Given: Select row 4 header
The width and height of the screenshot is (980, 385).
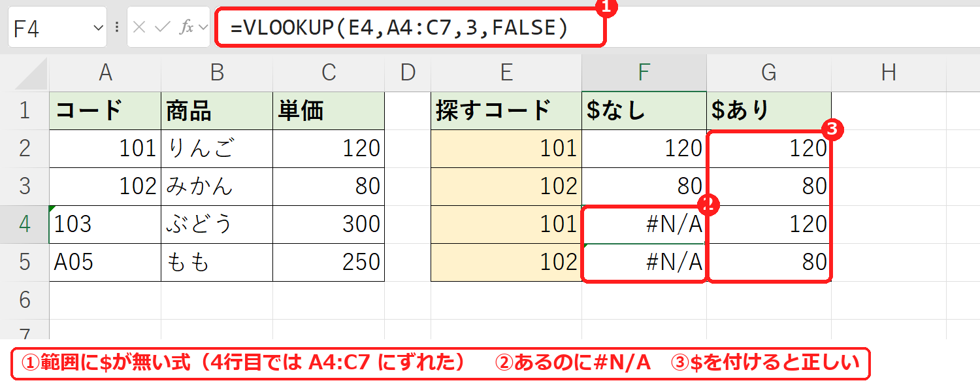Looking at the screenshot, I should [x=25, y=224].
